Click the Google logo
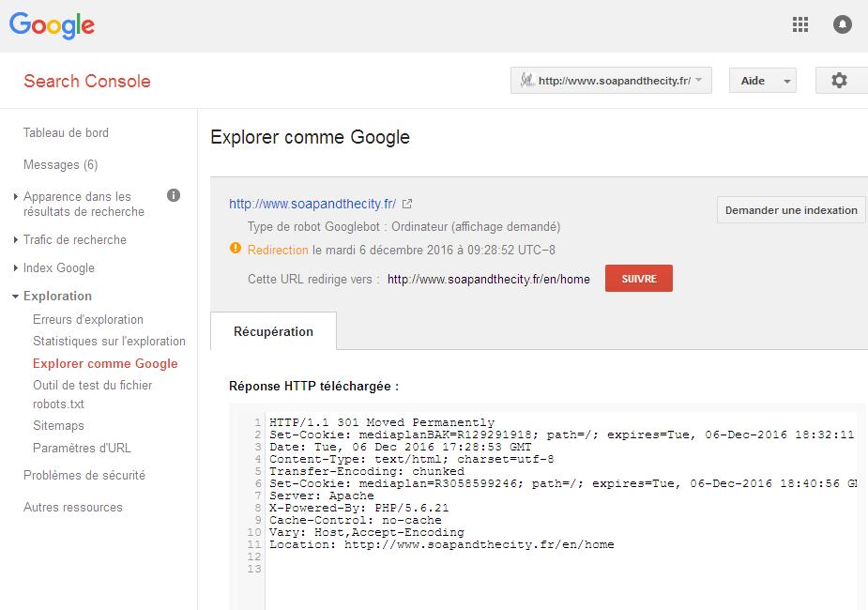 [x=52, y=25]
